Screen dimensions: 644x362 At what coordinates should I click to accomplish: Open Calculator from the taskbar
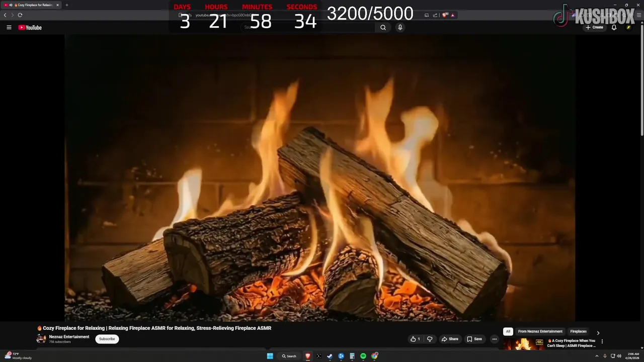click(352, 356)
